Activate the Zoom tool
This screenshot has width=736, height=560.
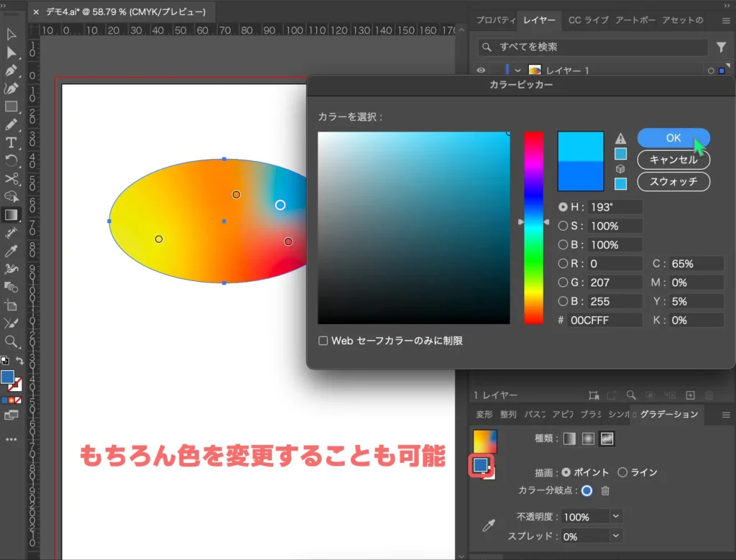point(11,342)
